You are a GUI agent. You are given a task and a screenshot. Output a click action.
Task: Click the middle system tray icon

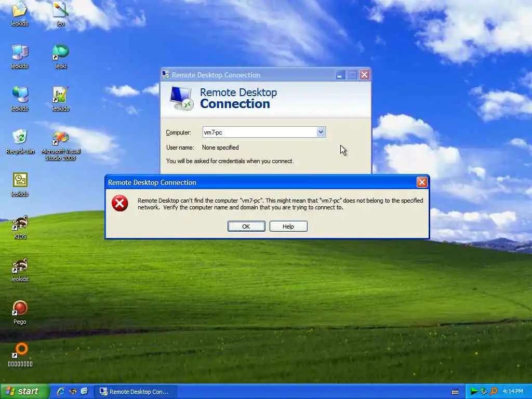(x=484, y=392)
